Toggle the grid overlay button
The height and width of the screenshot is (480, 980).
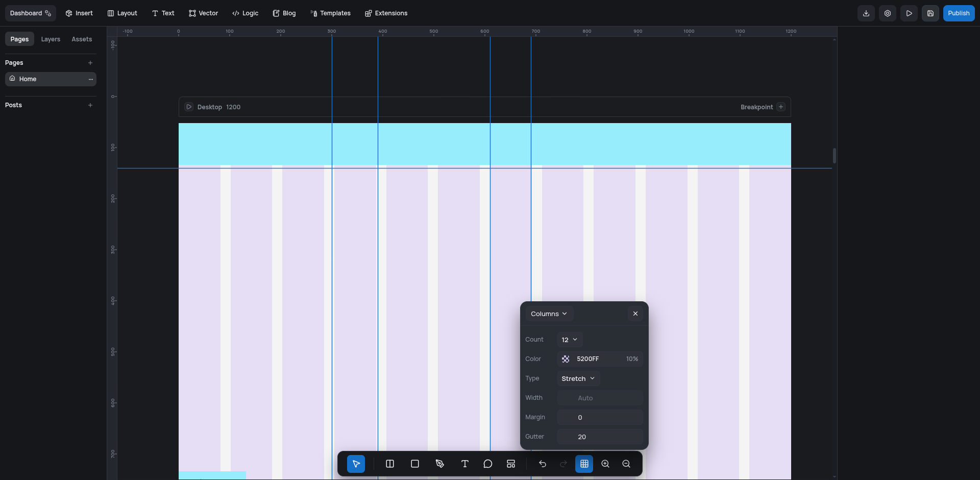pyautogui.click(x=584, y=464)
